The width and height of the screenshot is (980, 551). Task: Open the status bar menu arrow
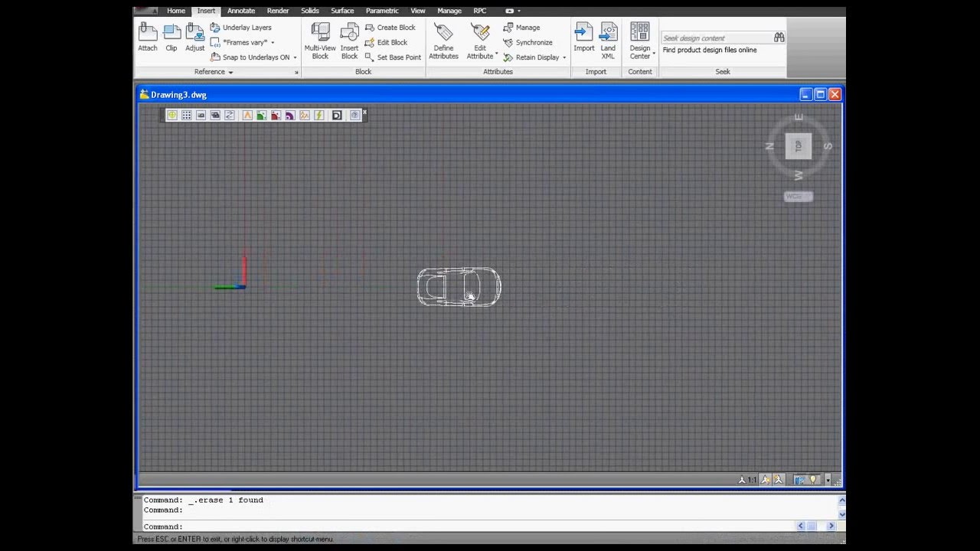click(x=828, y=480)
